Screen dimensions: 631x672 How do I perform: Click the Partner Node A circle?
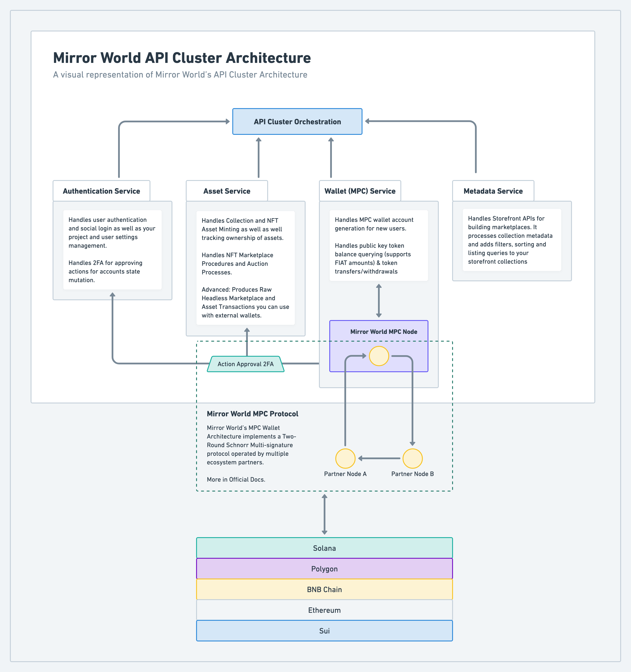point(345,458)
